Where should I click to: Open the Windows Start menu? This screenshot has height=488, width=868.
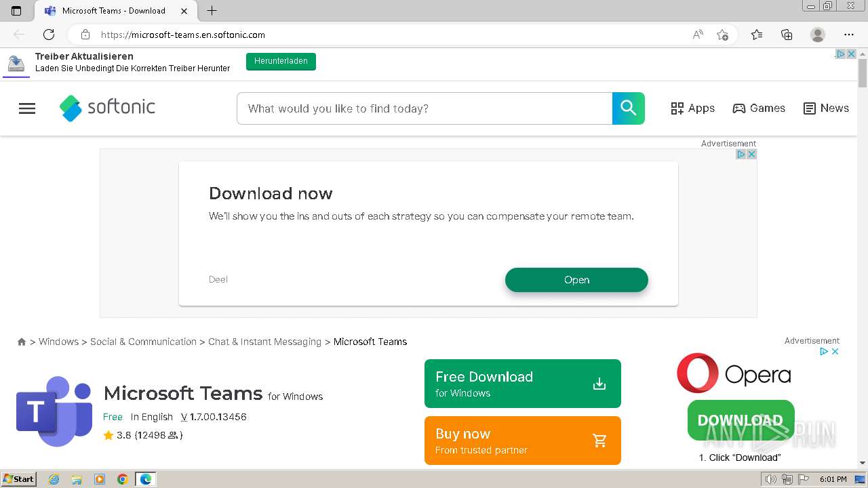19,479
